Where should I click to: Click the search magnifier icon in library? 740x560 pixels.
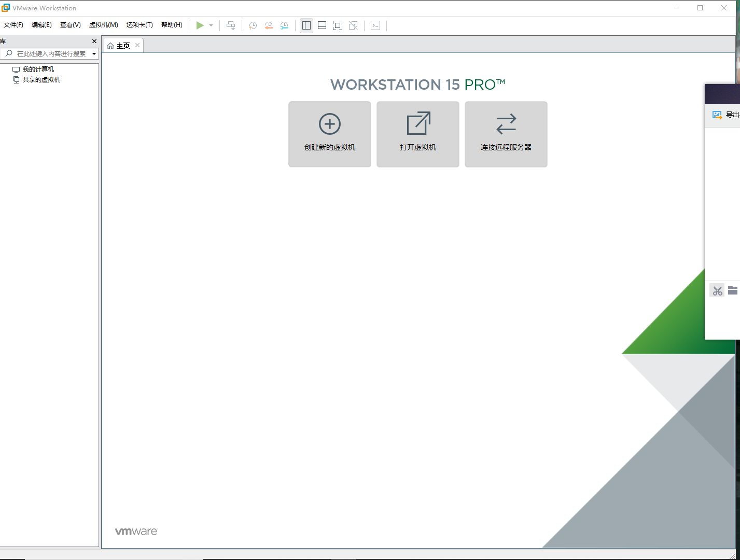click(8, 53)
